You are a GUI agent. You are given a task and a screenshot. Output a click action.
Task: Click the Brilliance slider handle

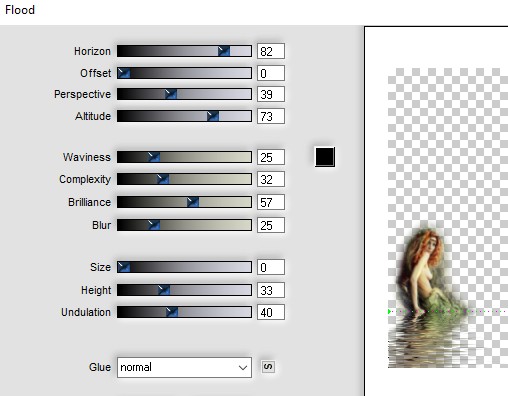[193, 202]
